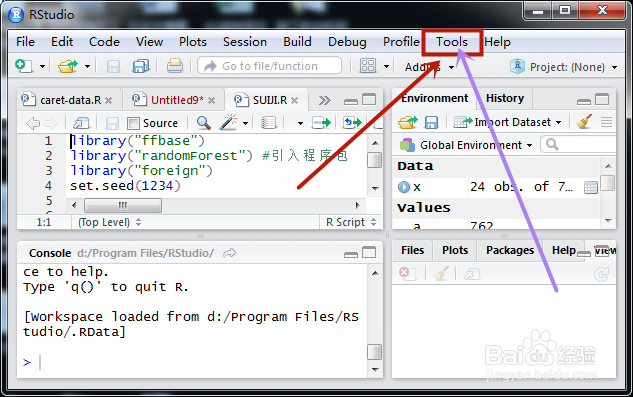633x397 pixels.
Task: Switch to the caret-data.R tab
Action: coord(70,100)
